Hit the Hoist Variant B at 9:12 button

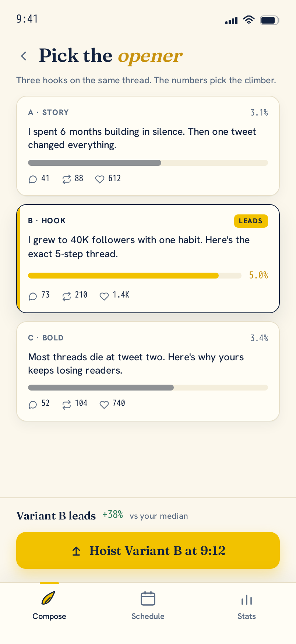pyautogui.click(x=148, y=550)
